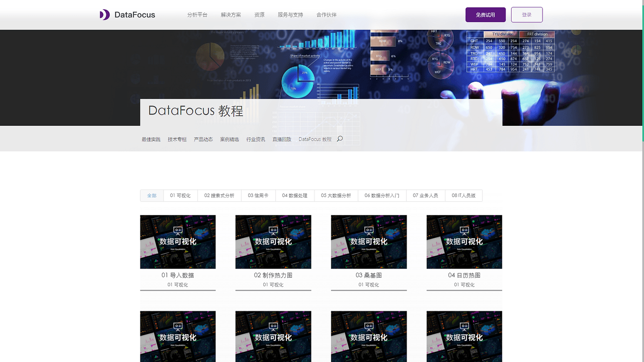
Task: Open the 合作伙伴 menu
Action: pos(326,15)
